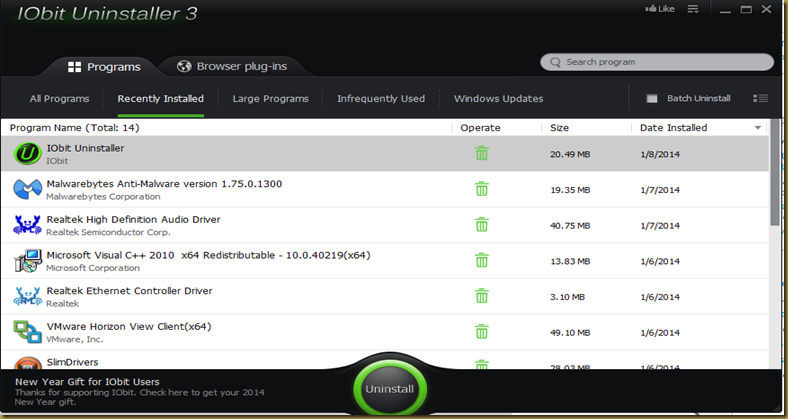Select the Malwarebytes program icon
The width and height of the screenshot is (788, 419).
[27, 189]
